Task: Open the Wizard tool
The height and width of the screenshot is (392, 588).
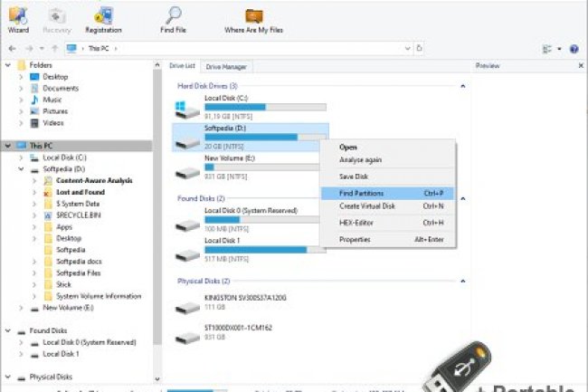Action: click(18, 18)
